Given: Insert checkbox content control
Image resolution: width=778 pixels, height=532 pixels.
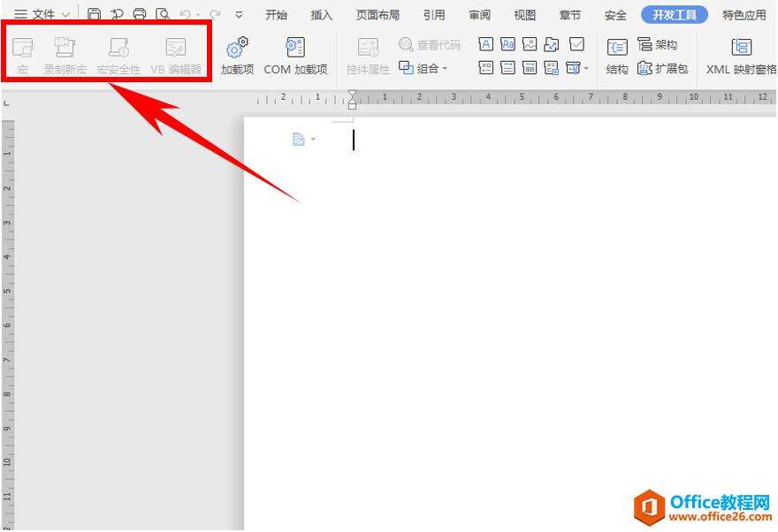Looking at the screenshot, I should click(576, 44).
